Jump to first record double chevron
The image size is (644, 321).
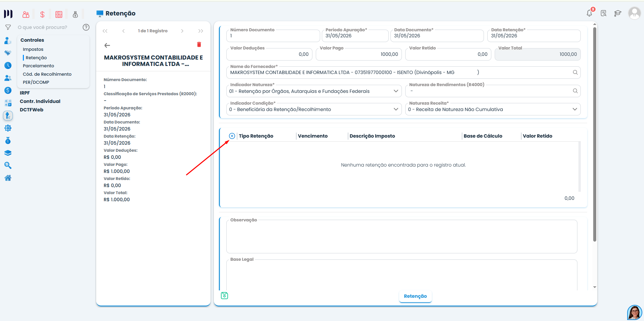click(105, 31)
